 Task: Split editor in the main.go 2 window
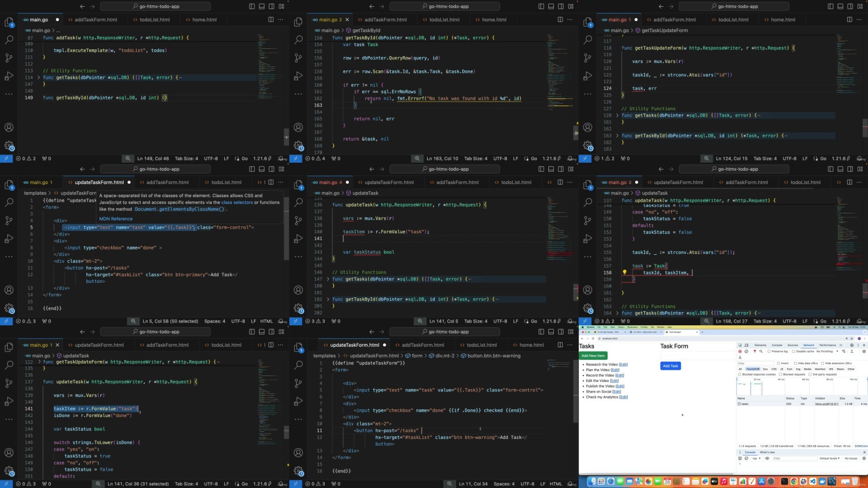[x=560, y=20]
